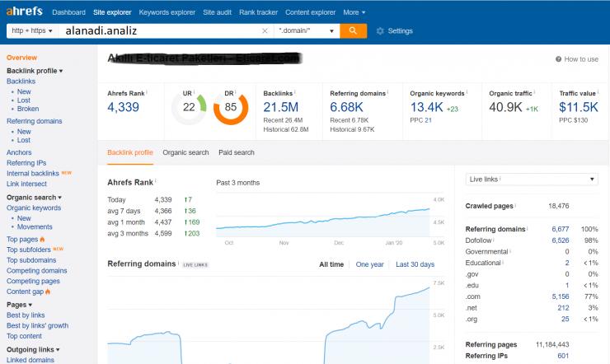Go to Dashboard in top navigation
This screenshot has width=610, height=364.
tap(69, 12)
